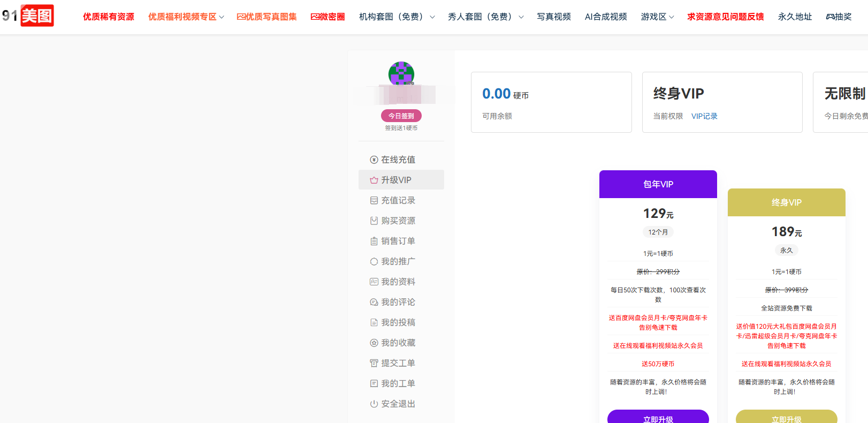Click the 12个月 duration badge
The width and height of the screenshot is (868, 423).
click(x=658, y=232)
